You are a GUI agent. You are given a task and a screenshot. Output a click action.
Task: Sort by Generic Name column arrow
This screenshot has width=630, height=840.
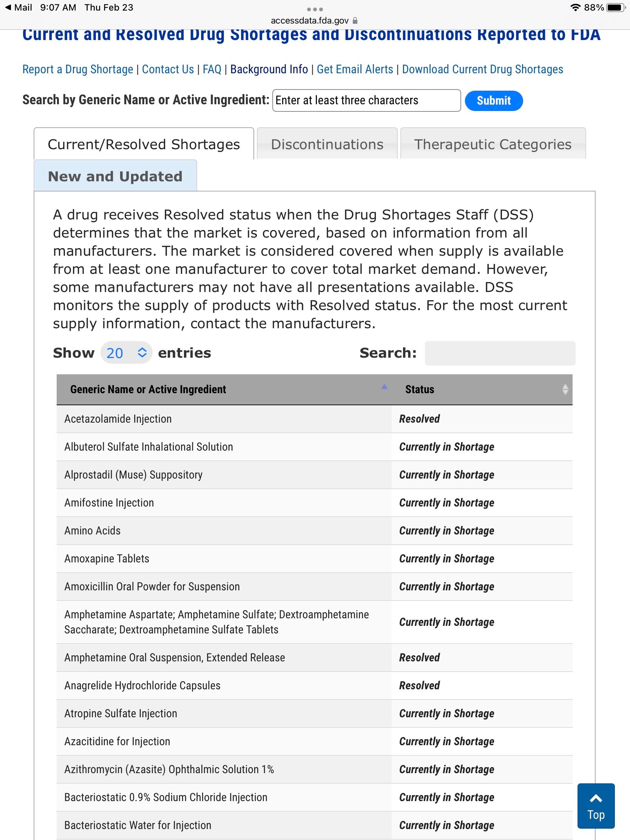coord(384,387)
